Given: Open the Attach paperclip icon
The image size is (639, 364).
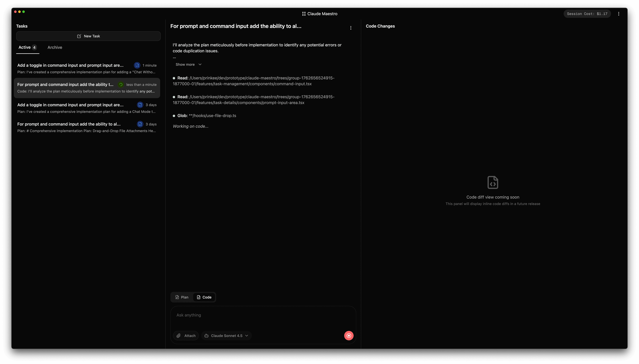Looking at the screenshot, I should pyautogui.click(x=179, y=336).
